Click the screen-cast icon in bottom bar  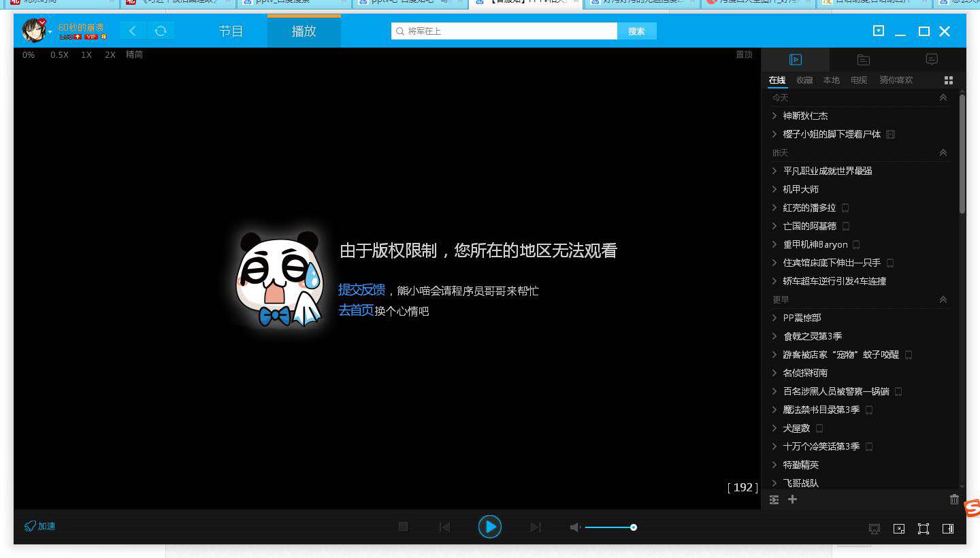(875, 529)
